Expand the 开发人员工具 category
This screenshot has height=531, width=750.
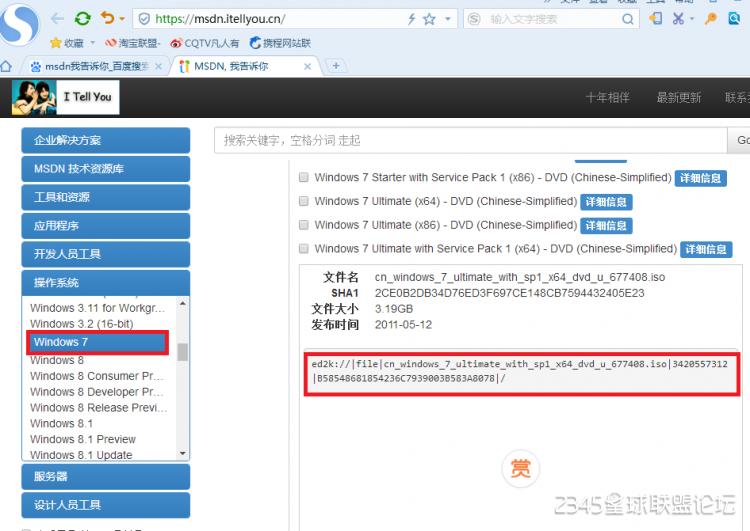(106, 254)
